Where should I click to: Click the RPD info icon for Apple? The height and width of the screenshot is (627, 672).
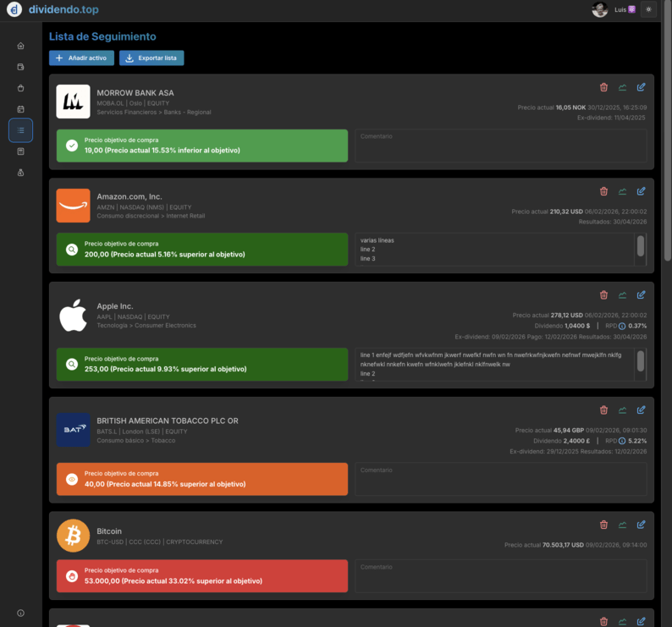[622, 326]
